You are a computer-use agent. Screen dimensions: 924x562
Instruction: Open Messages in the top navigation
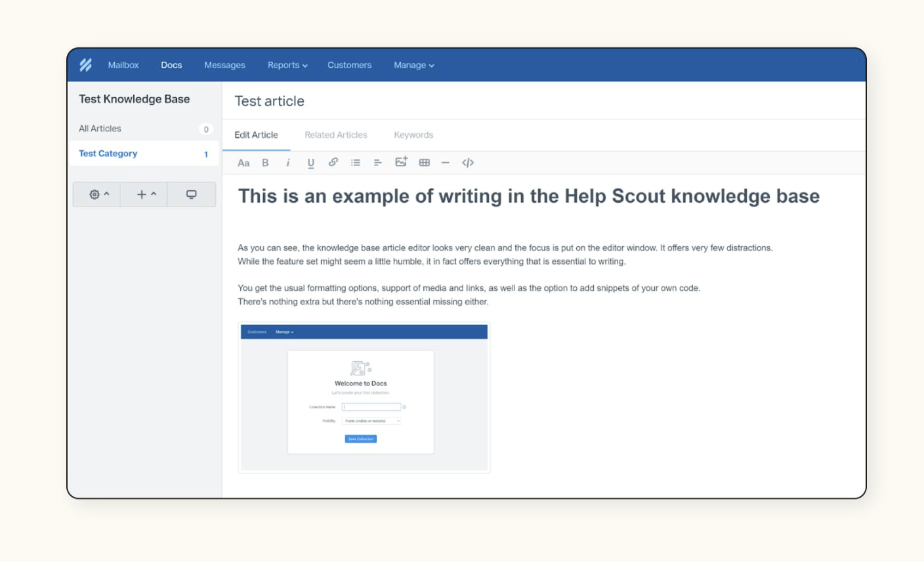click(224, 65)
